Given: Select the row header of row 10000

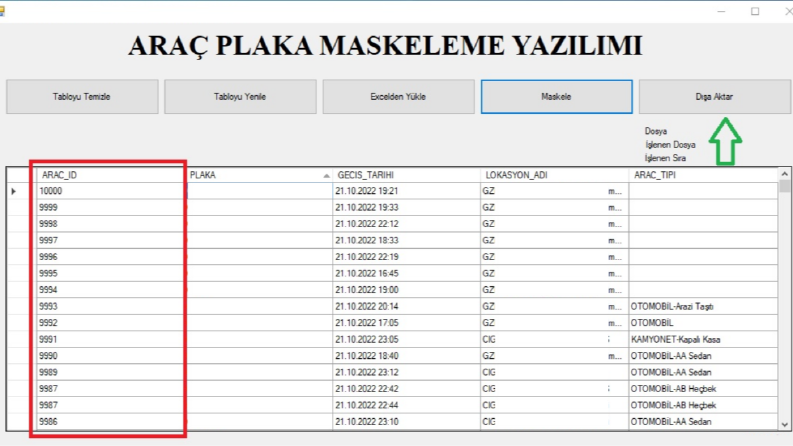Looking at the screenshot, I should tap(22, 191).
